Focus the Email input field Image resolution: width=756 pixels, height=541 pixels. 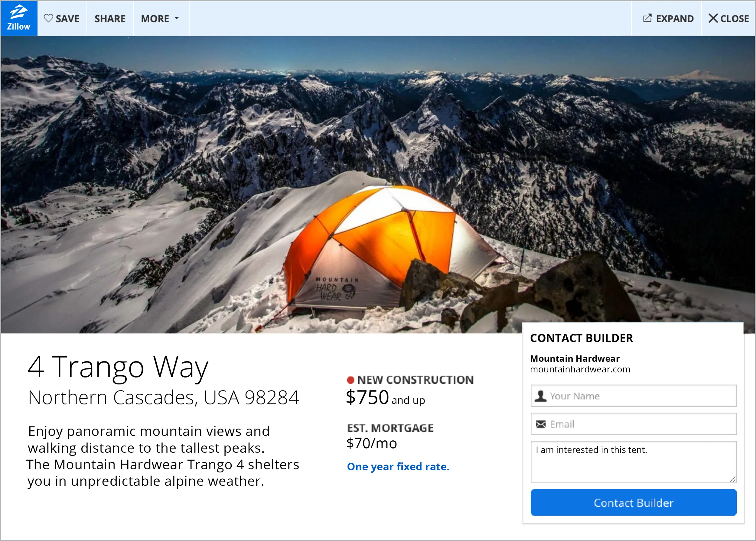pyautogui.click(x=633, y=424)
